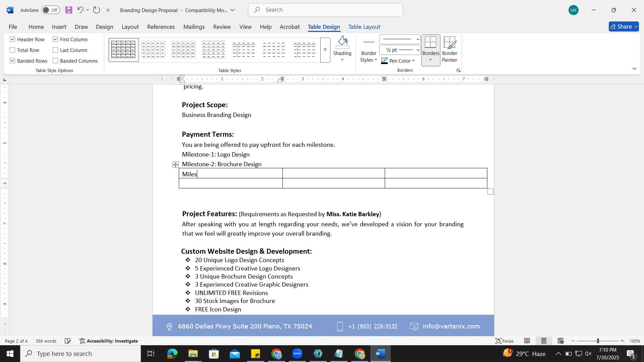Switch to Read Mode view
The height and width of the screenshot is (362, 644).
(527, 341)
